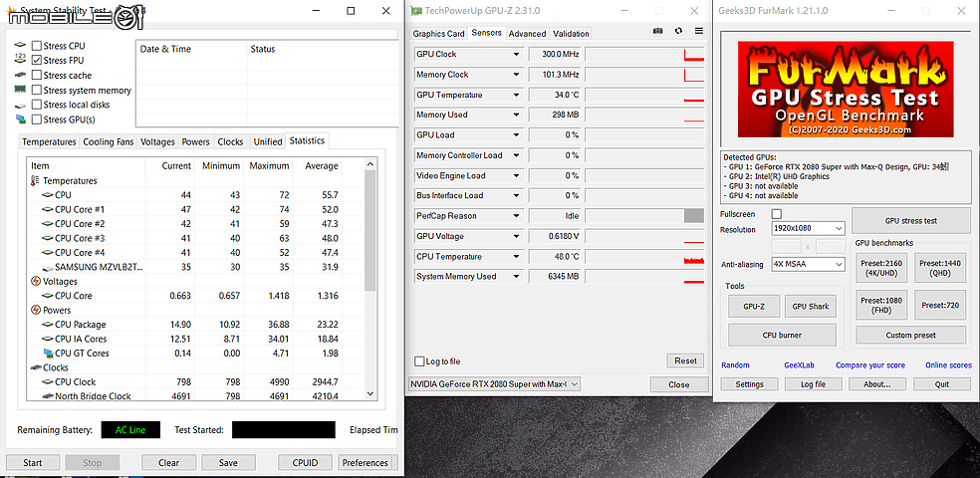Open GPU-Z hamburger menu icon
The height and width of the screenshot is (478, 980).
click(x=699, y=31)
